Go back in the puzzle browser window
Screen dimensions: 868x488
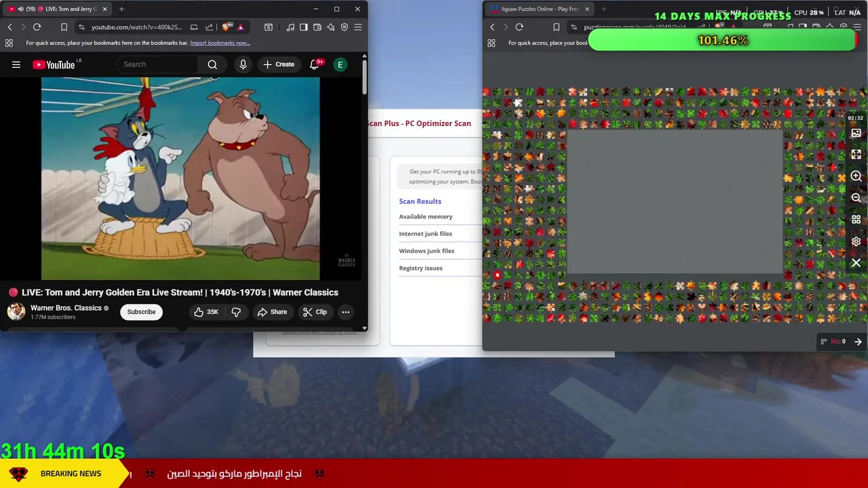pyautogui.click(x=492, y=27)
